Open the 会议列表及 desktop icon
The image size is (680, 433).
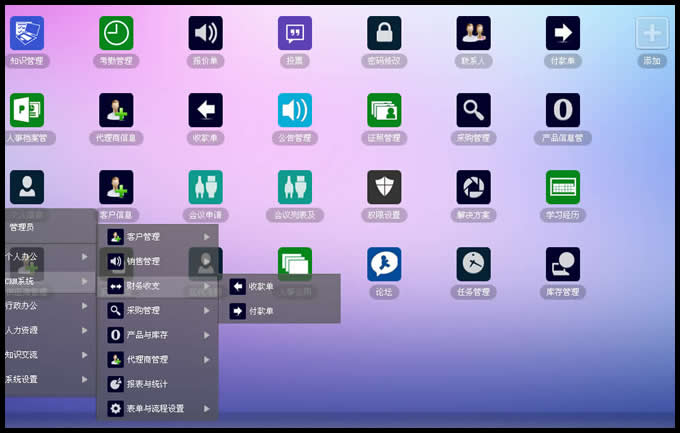[295, 187]
